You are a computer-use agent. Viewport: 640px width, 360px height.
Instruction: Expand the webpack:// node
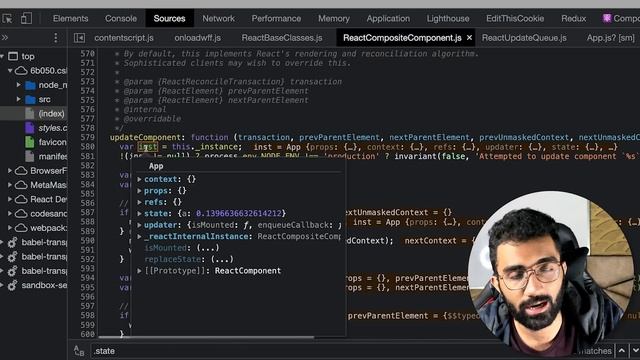[x=10, y=228]
